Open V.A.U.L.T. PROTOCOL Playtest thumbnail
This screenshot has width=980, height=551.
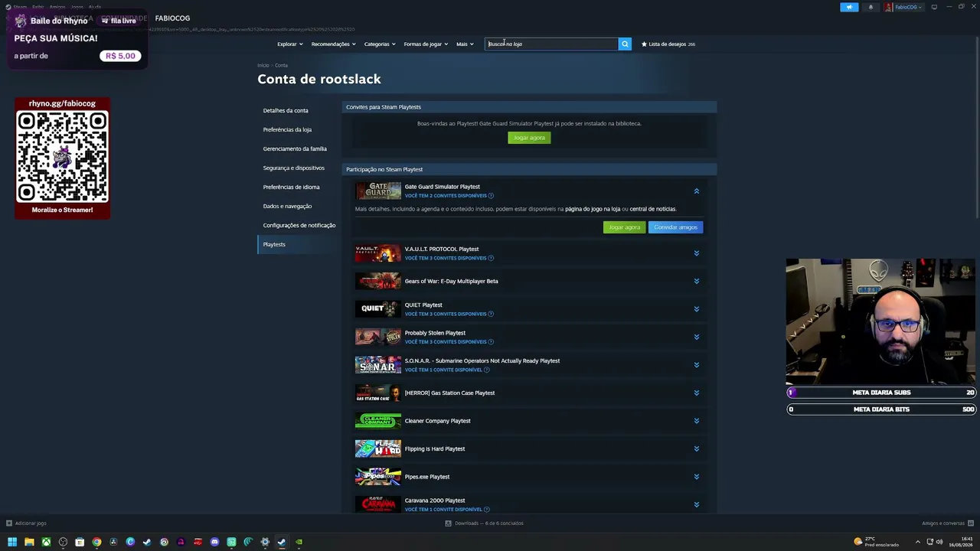point(377,253)
